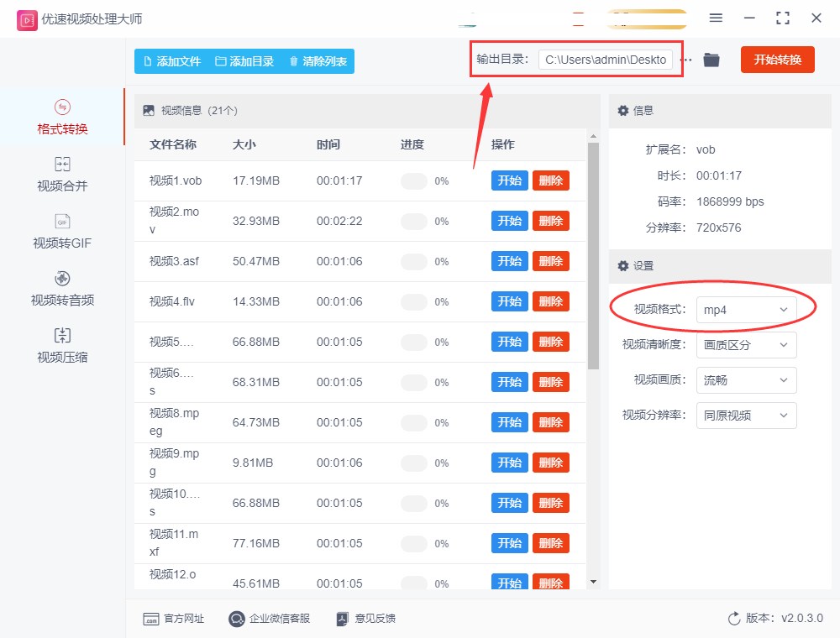Viewport: 840px width, 638px height.
Task: Click the 信息 gear icon
Action: tap(623, 111)
